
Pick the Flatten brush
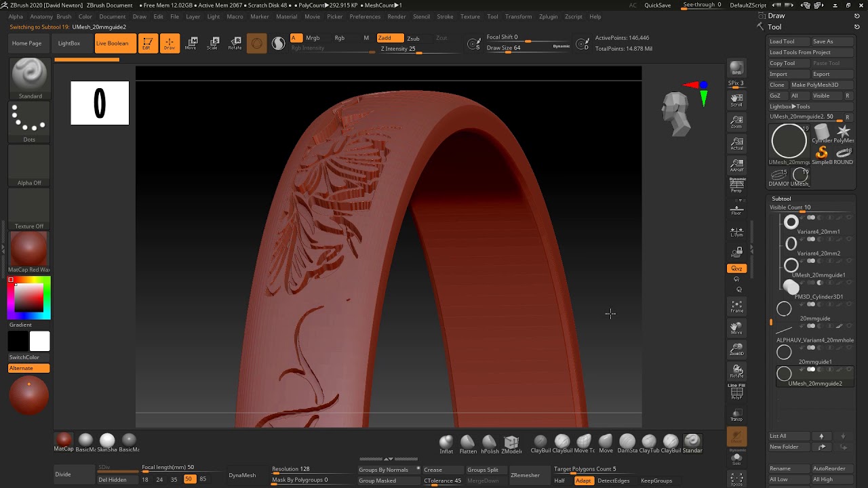click(468, 444)
